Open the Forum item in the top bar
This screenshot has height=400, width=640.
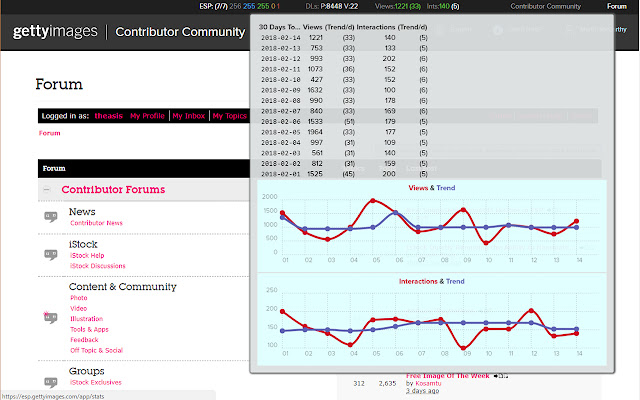click(616, 6)
